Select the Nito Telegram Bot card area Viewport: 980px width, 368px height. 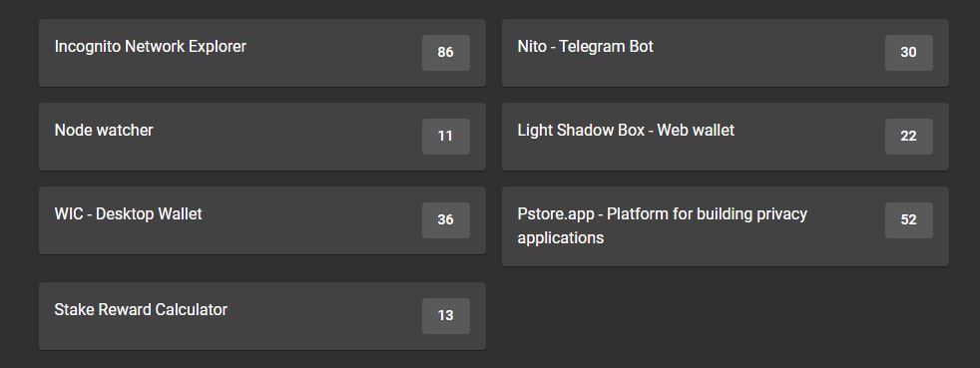click(725, 53)
